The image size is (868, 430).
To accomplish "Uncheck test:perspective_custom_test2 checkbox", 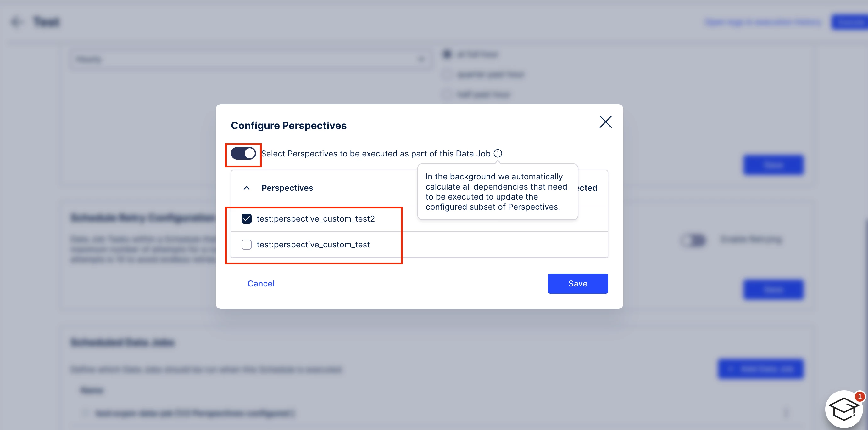I will (246, 219).
